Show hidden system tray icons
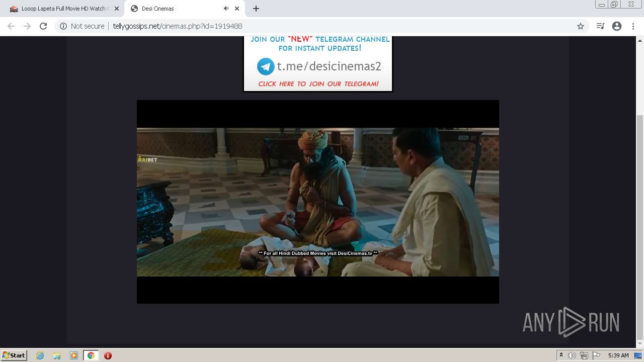 pos(561,355)
